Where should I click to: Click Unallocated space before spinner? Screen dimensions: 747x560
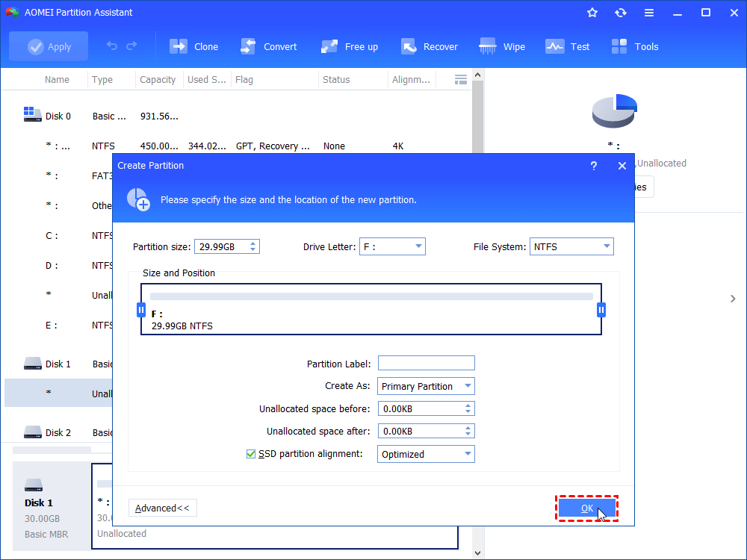pos(468,408)
